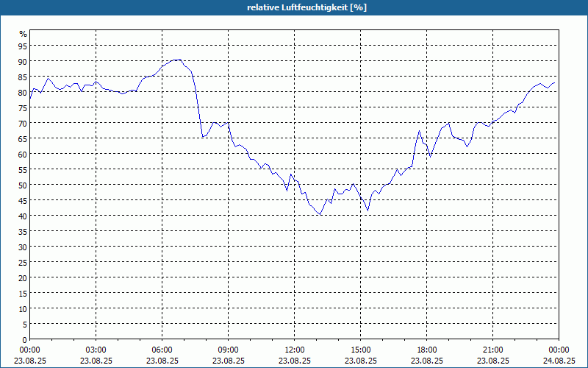Click the '15:00' time label
The height and width of the screenshot is (368, 588).
[x=361, y=350]
